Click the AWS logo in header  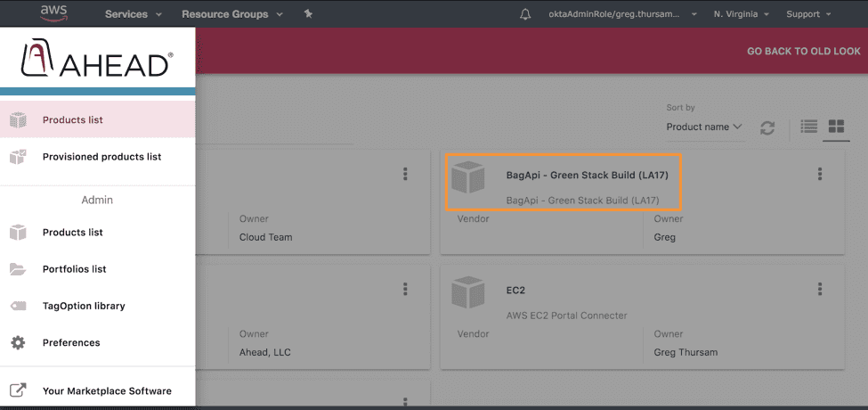coord(53,12)
